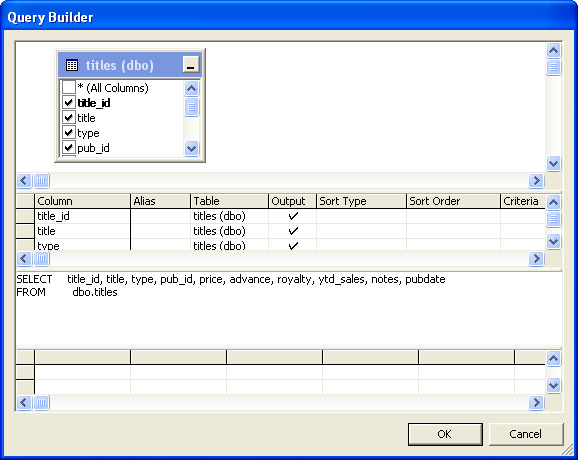Click the column list scroll-down arrow
The image size is (578, 460).
pos(191,149)
